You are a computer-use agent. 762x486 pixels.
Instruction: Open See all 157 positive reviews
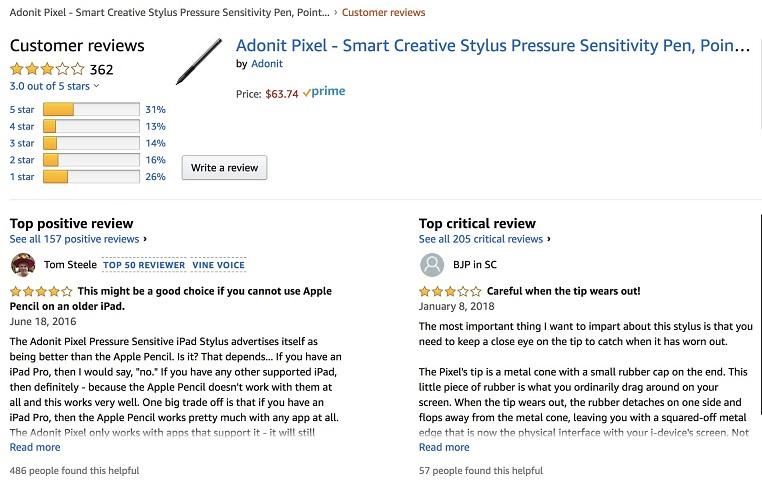75,240
